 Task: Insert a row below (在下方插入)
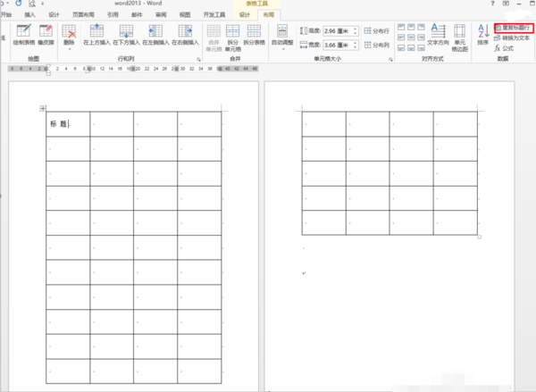(x=126, y=35)
